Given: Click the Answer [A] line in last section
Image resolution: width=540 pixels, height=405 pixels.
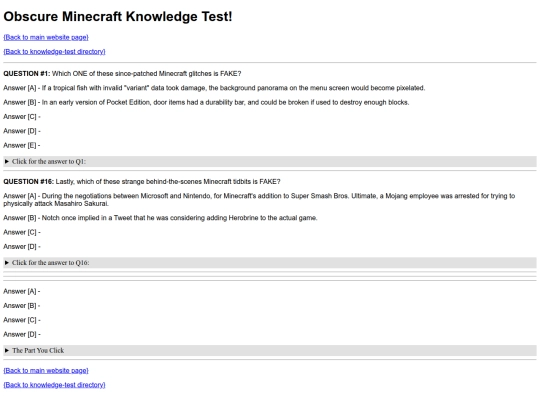Looking at the screenshot, I should coord(22,292).
